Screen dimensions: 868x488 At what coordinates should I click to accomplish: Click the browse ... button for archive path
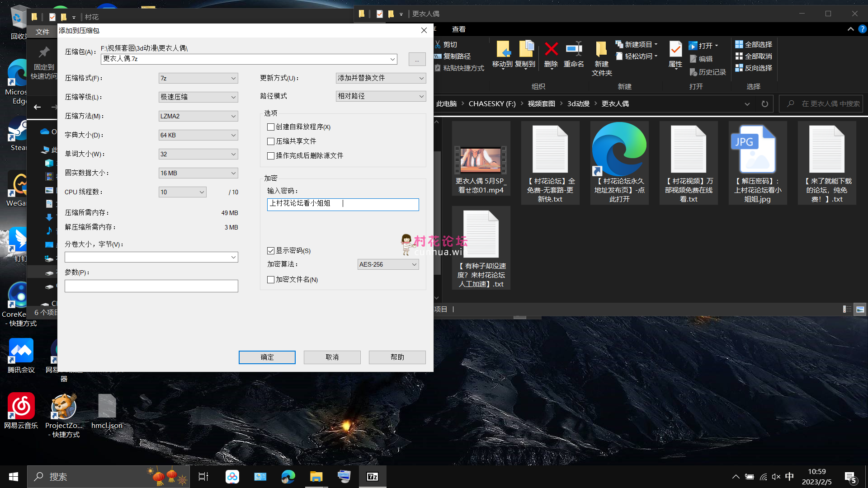pyautogui.click(x=417, y=59)
